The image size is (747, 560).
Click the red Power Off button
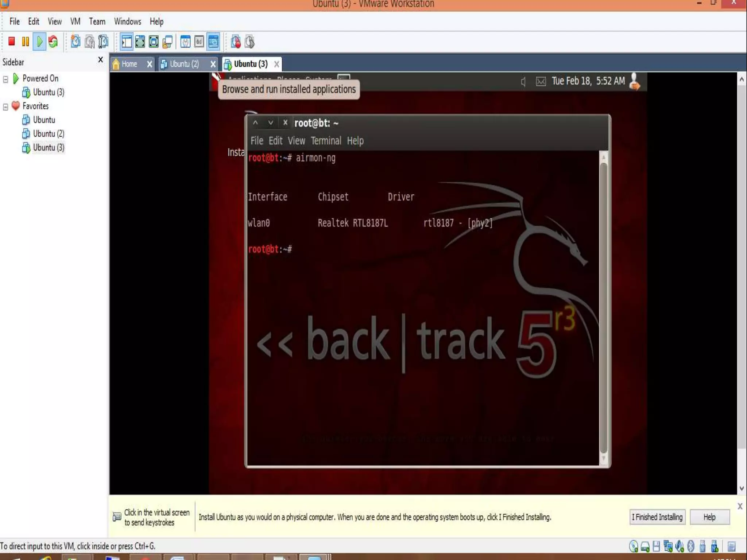tap(12, 42)
